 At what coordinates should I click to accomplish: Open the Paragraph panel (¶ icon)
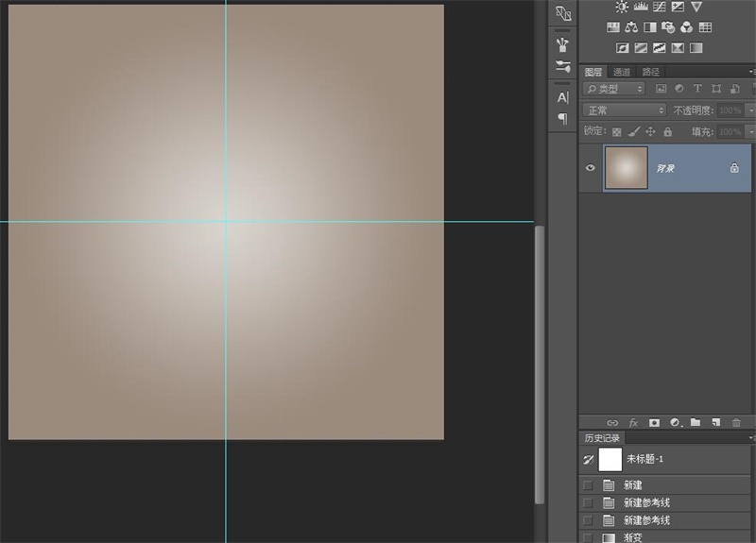[562, 118]
